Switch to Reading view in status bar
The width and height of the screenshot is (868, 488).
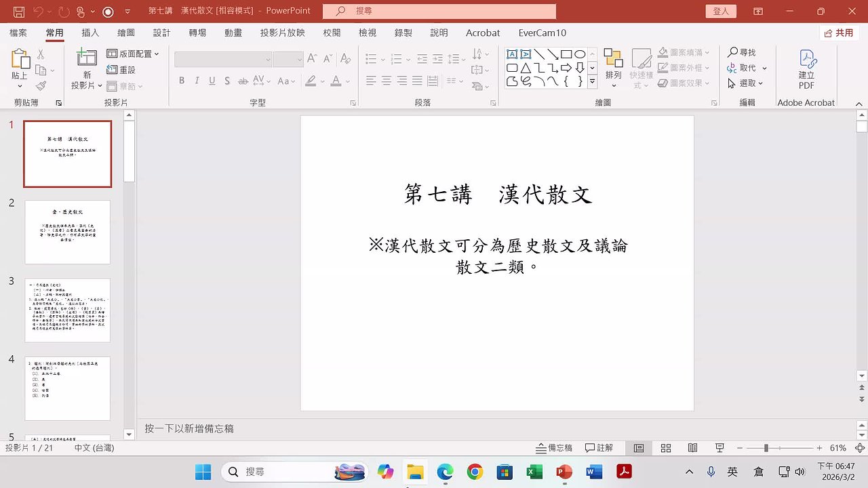692,448
